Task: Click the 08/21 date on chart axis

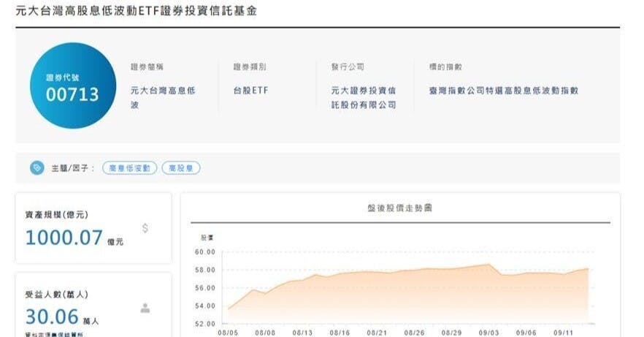Action: [377, 332]
